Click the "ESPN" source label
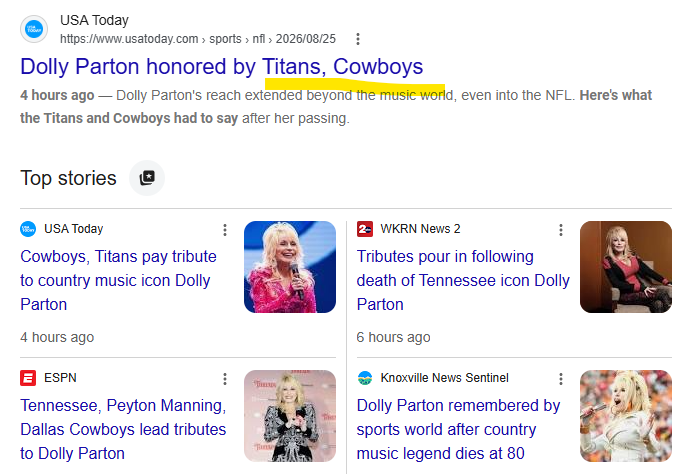 coord(60,378)
